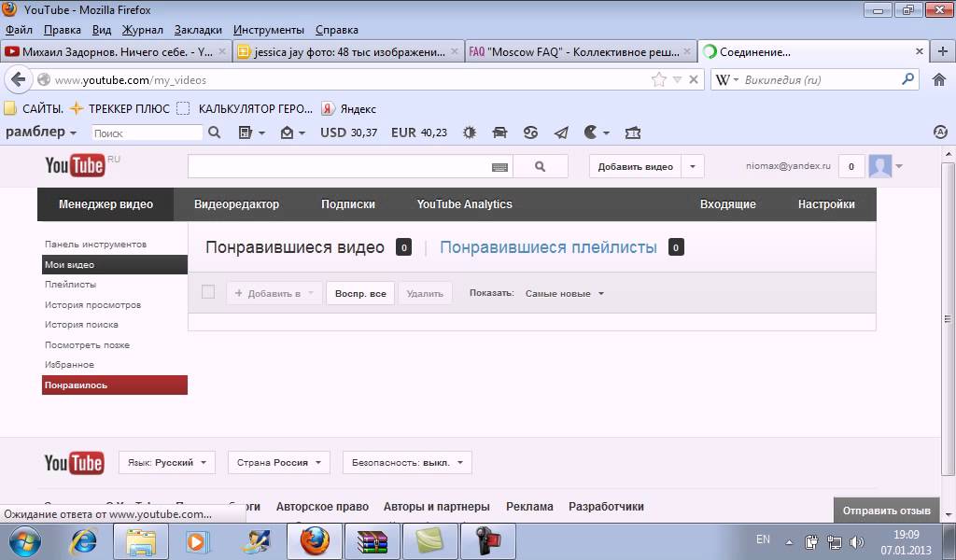This screenshot has height=560, width=956.
Task: Open the on-screen keyboard icon in search box
Action: [499, 167]
